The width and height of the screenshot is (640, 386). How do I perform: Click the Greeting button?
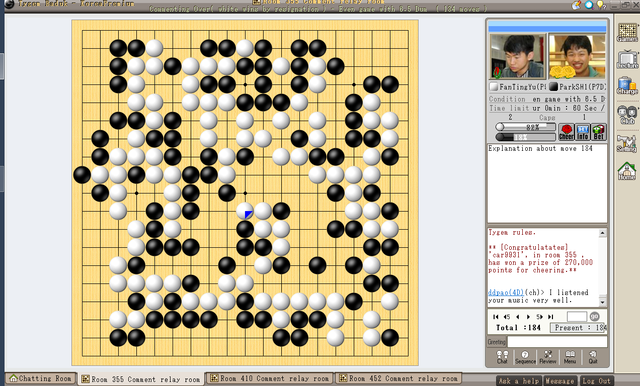coord(496,342)
